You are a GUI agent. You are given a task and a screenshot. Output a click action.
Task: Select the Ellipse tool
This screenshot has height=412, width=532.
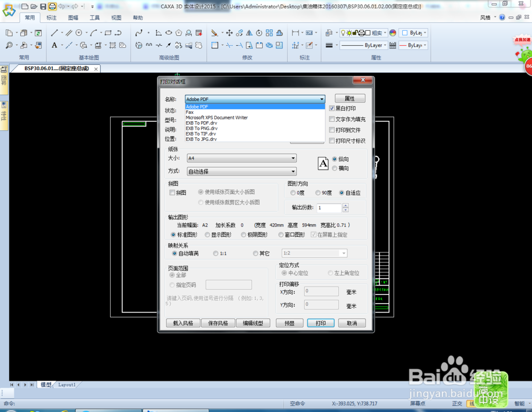point(169,33)
